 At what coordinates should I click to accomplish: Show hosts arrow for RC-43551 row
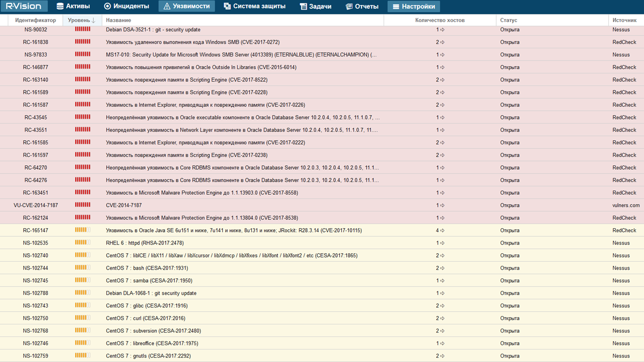[442, 130]
